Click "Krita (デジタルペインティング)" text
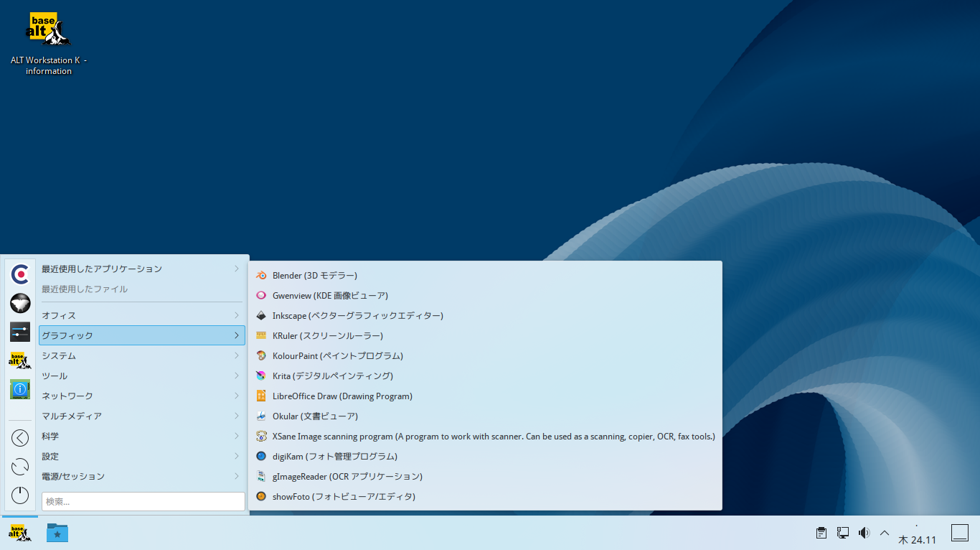Viewport: 980px width, 550px height. (333, 376)
